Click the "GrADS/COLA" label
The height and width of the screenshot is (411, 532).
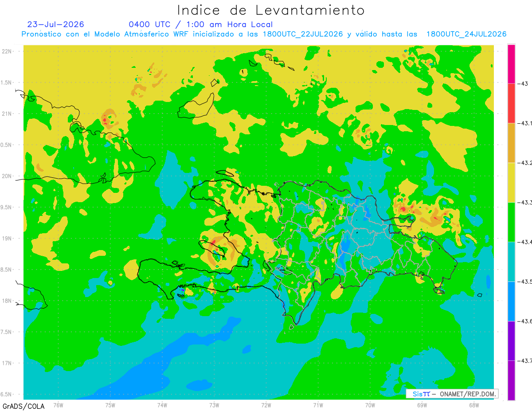point(23,406)
